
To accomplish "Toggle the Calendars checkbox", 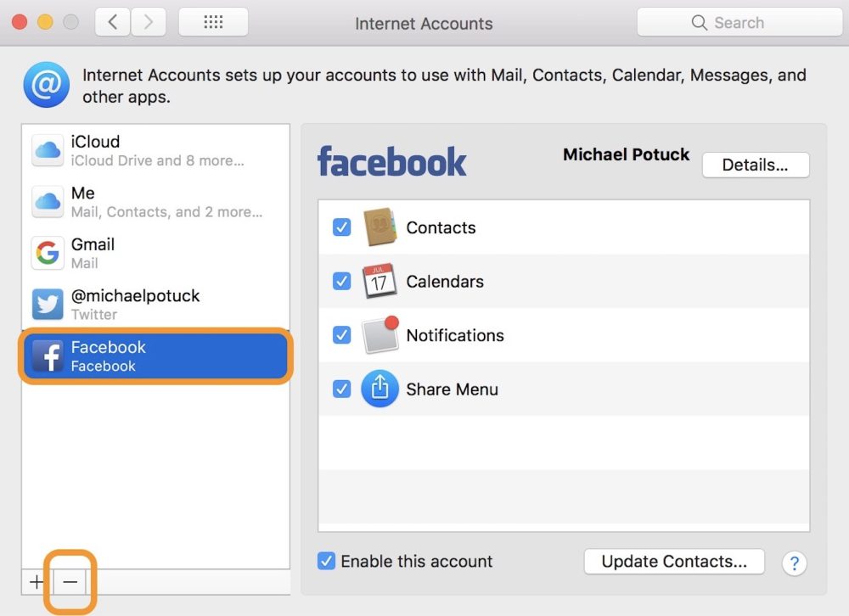I will [341, 281].
